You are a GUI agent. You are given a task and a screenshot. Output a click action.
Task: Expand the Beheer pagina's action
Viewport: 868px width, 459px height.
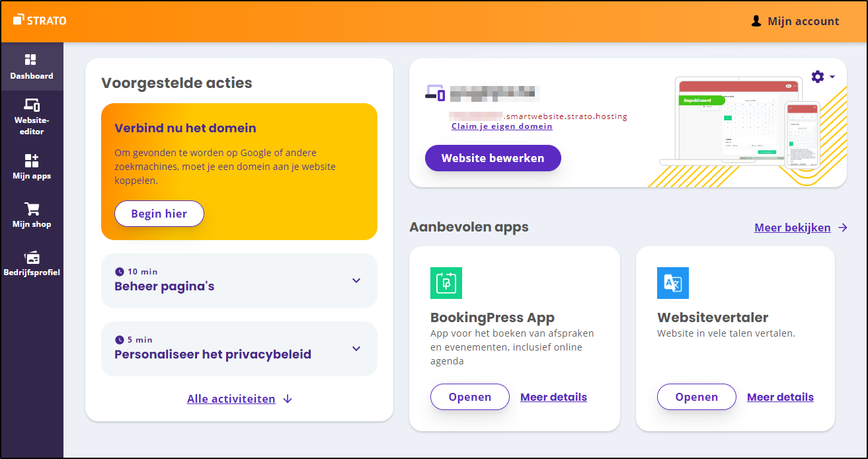click(356, 280)
